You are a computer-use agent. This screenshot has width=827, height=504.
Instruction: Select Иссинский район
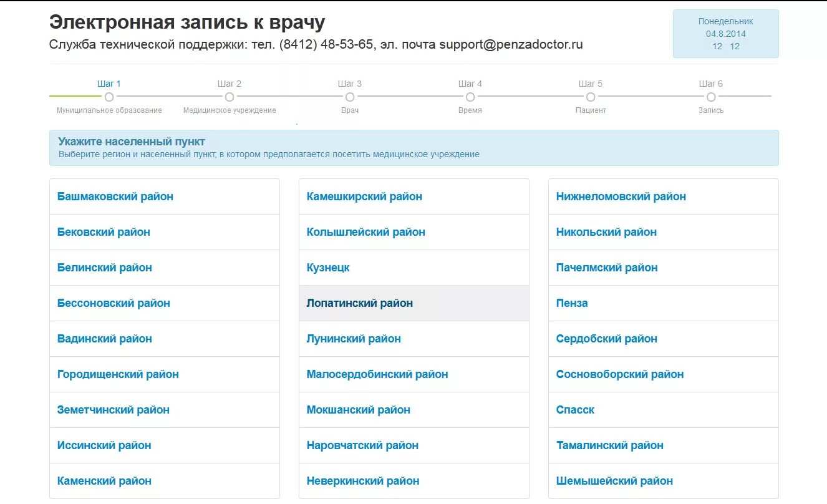coord(165,445)
